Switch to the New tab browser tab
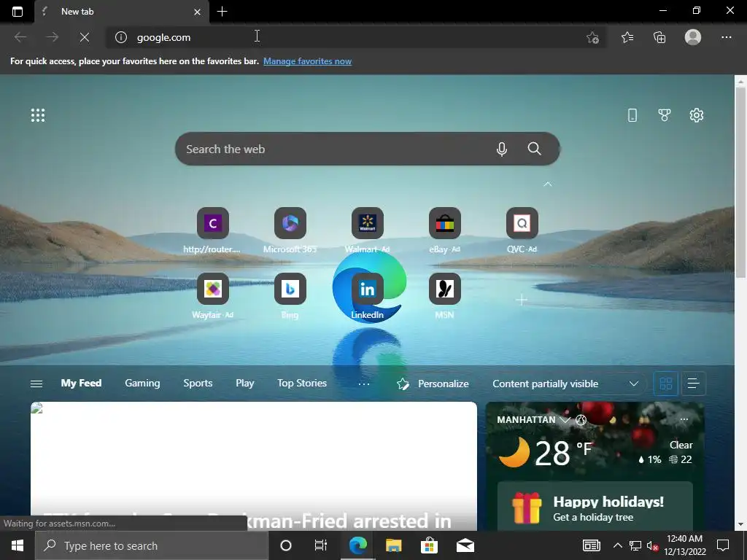This screenshot has width=747, height=560. click(x=122, y=12)
